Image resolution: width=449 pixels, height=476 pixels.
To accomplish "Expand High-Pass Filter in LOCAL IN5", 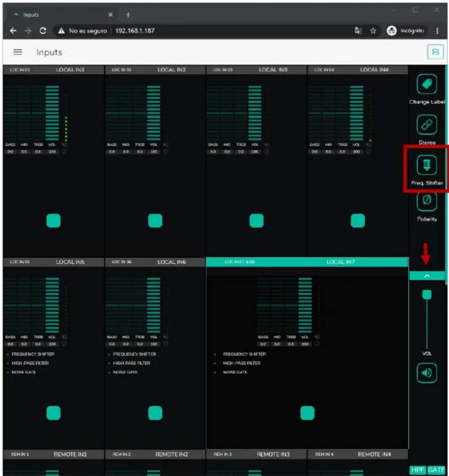I will coord(28,363).
